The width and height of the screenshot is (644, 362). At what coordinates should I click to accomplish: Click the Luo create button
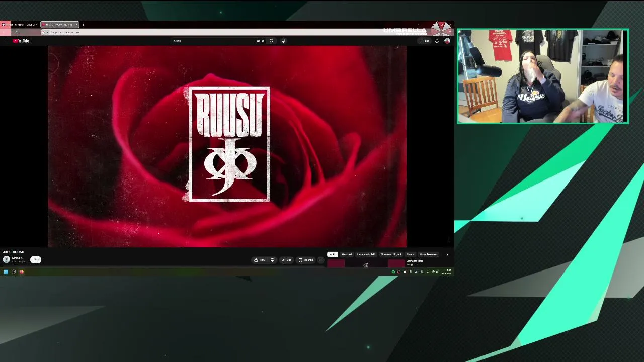click(x=425, y=41)
